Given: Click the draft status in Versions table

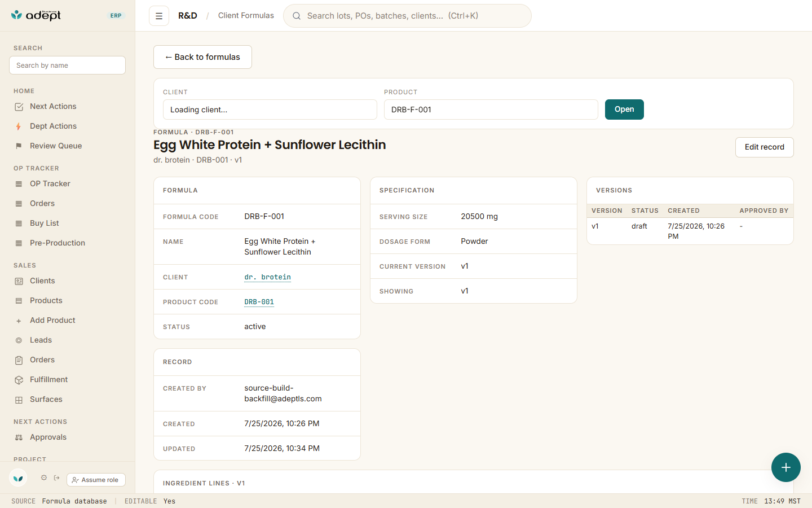Looking at the screenshot, I should tap(639, 226).
